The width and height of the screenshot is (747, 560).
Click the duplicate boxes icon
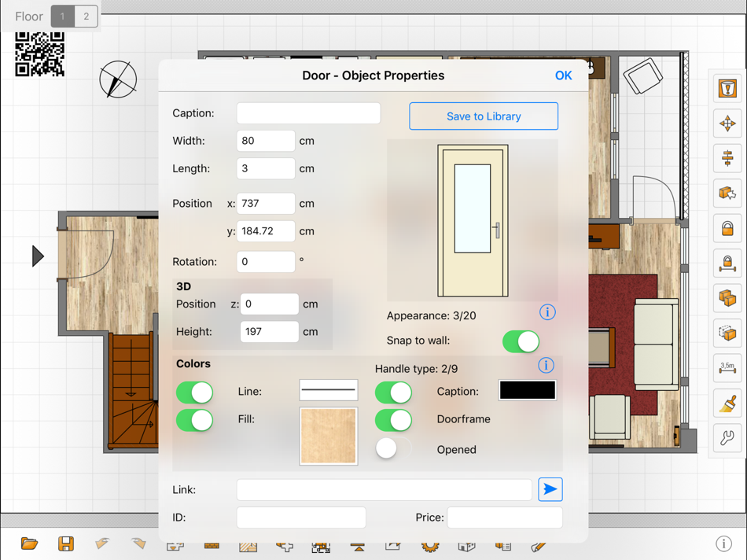(727, 298)
